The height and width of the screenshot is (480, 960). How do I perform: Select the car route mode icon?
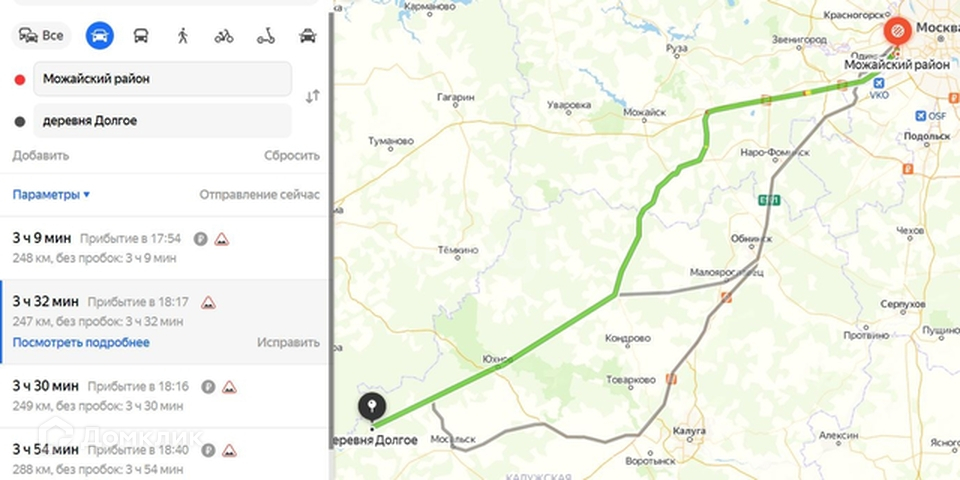point(100,36)
